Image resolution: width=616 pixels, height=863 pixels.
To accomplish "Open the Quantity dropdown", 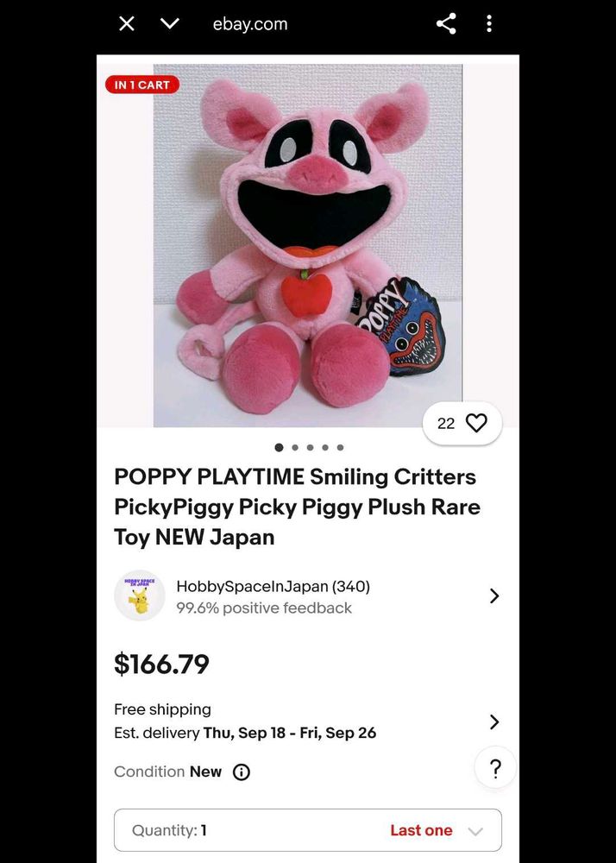I will [x=307, y=830].
